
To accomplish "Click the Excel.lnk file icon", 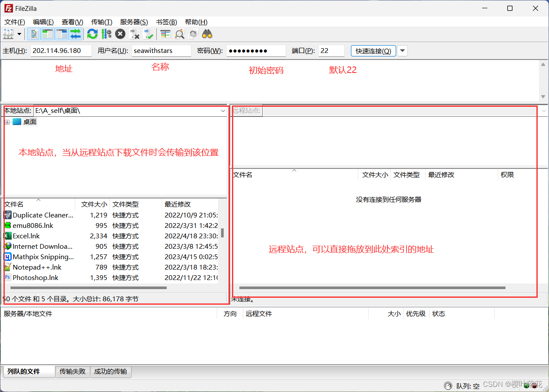I will [8, 236].
